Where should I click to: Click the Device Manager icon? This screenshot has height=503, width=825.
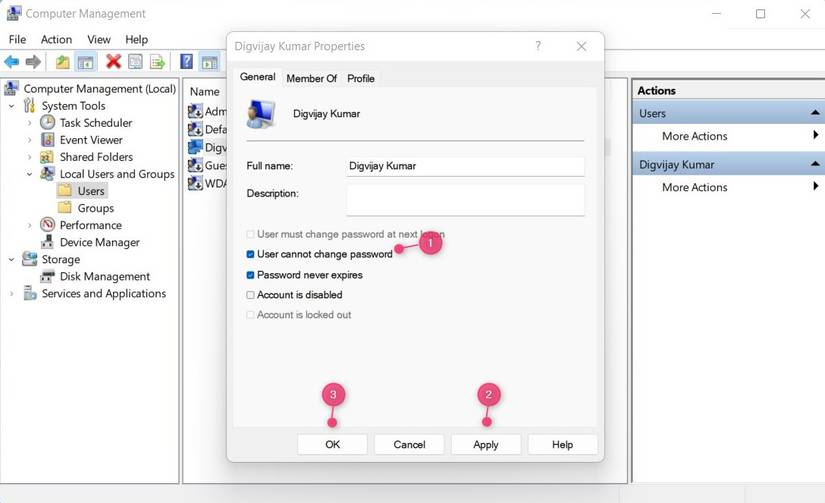point(47,242)
